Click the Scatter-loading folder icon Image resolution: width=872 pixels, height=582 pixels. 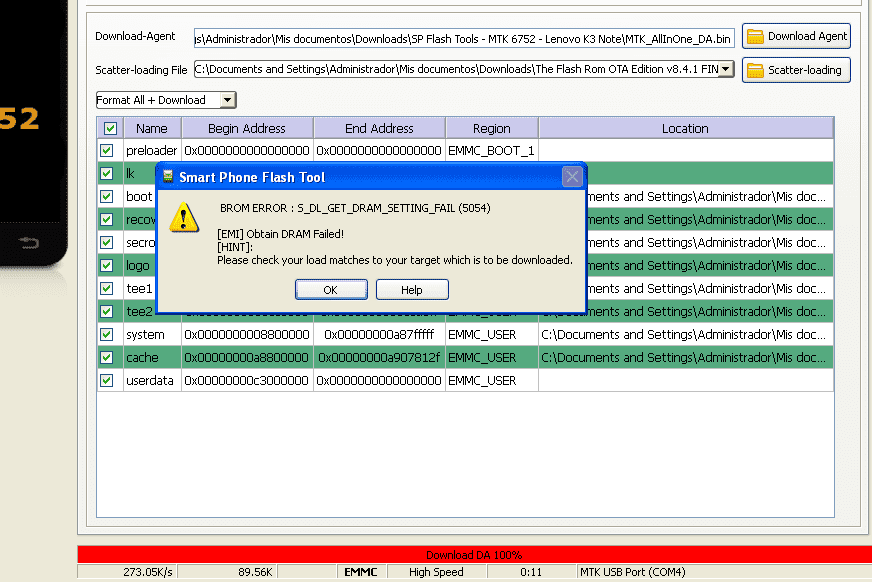tap(755, 71)
